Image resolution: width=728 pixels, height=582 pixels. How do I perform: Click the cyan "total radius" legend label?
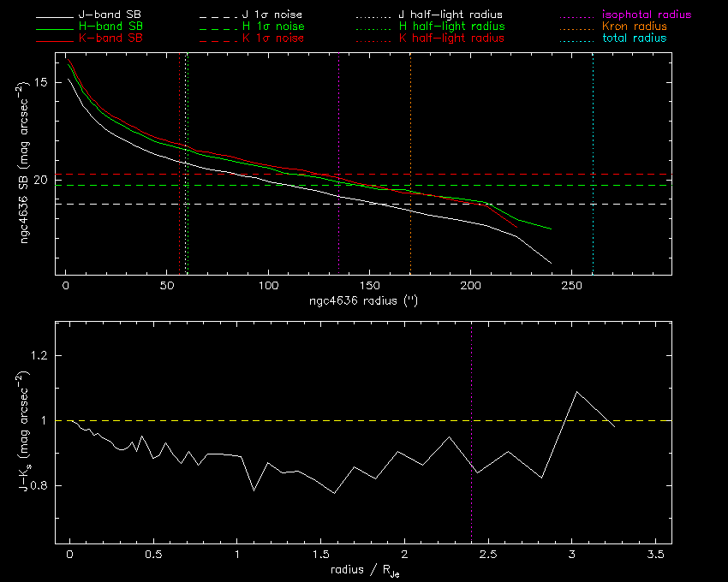point(634,39)
